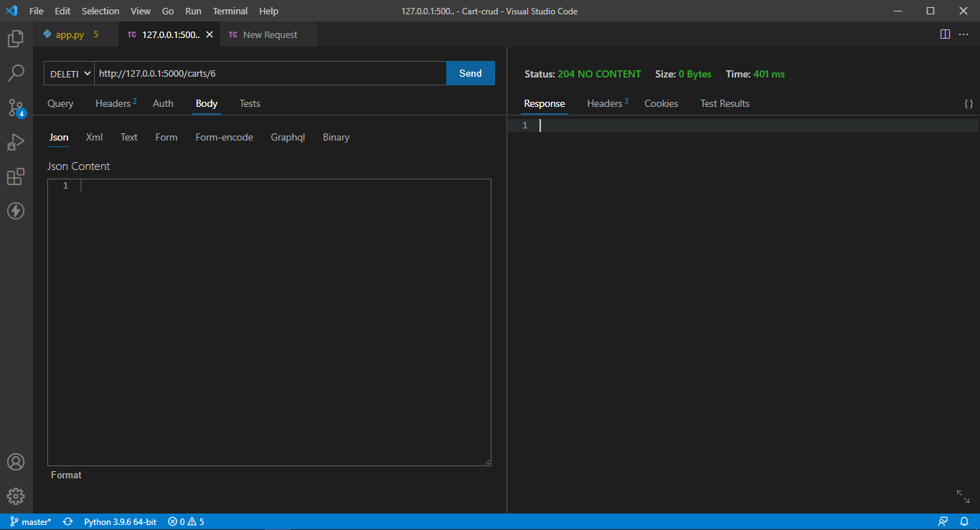Open errors and warnings status indicator
The image size is (980, 530).
(186, 521)
